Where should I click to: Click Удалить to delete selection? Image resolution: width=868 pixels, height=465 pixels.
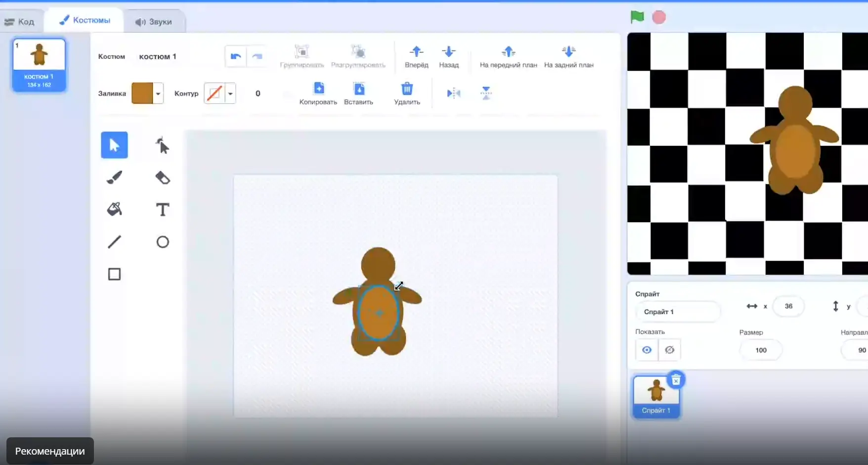407,93
